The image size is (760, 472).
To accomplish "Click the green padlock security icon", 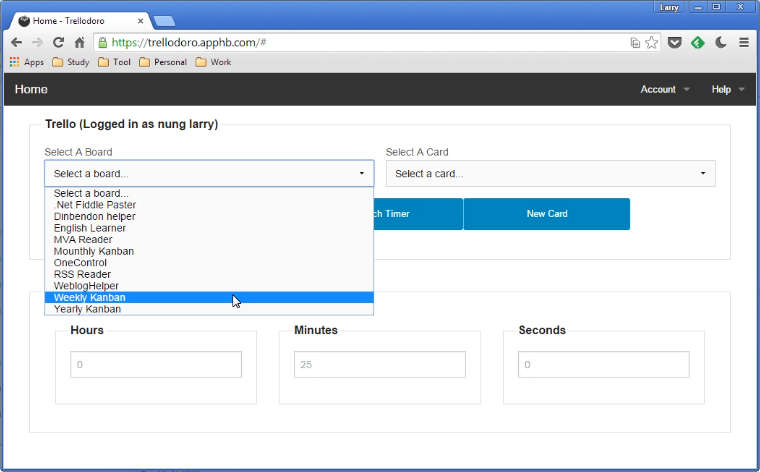I will click(102, 43).
